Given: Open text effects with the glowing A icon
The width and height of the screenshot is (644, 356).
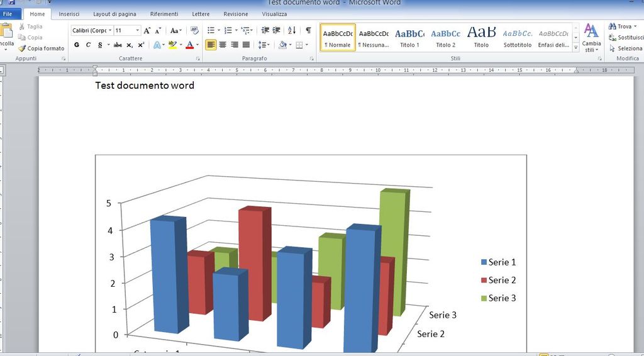Looking at the screenshot, I should pyautogui.click(x=157, y=45).
